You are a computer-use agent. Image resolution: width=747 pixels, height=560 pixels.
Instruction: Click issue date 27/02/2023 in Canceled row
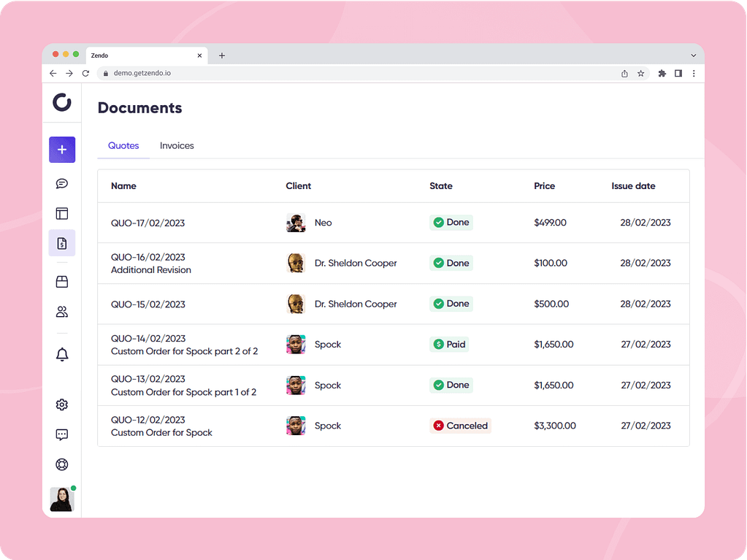point(646,426)
